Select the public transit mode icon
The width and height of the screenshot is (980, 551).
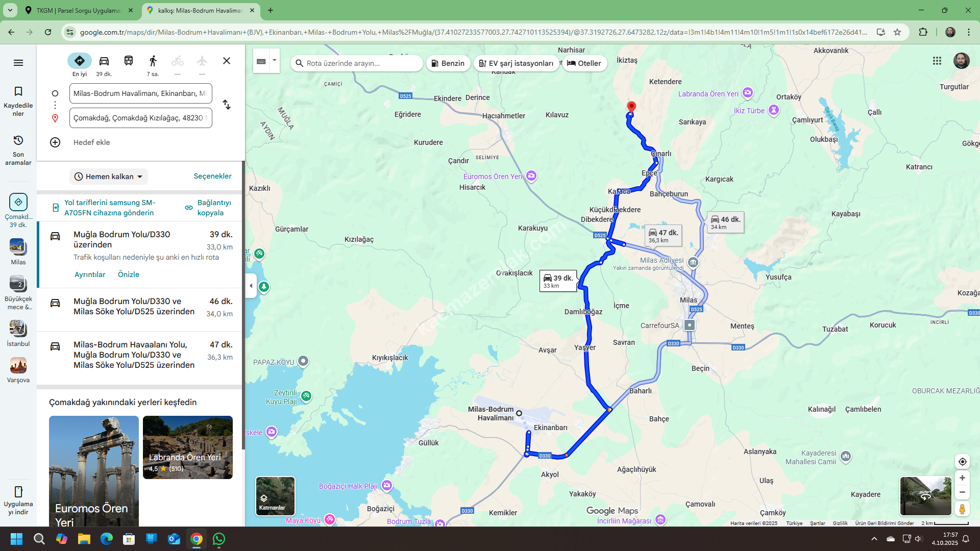point(129,61)
